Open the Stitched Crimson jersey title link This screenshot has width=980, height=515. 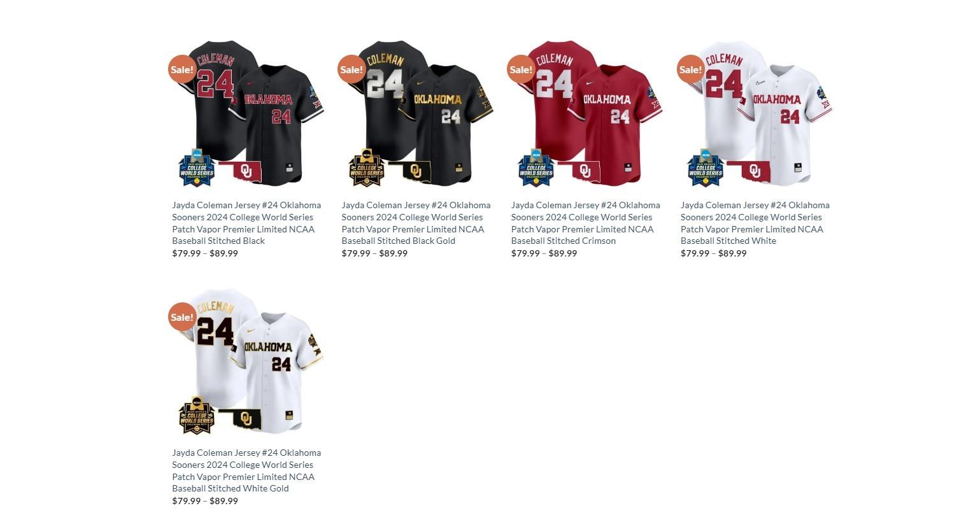[586, 223]
